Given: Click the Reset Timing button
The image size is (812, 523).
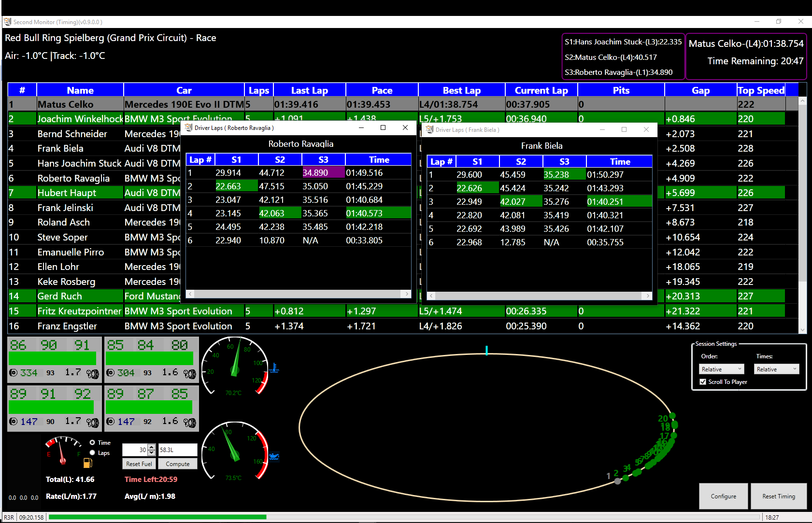Looking at the screenshot, I should point(779,496).
